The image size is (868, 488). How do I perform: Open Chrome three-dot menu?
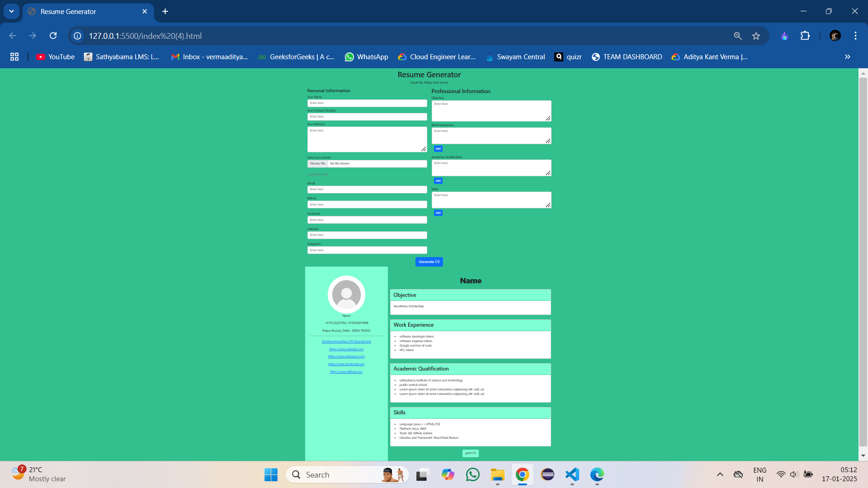(x=855, y=36)
